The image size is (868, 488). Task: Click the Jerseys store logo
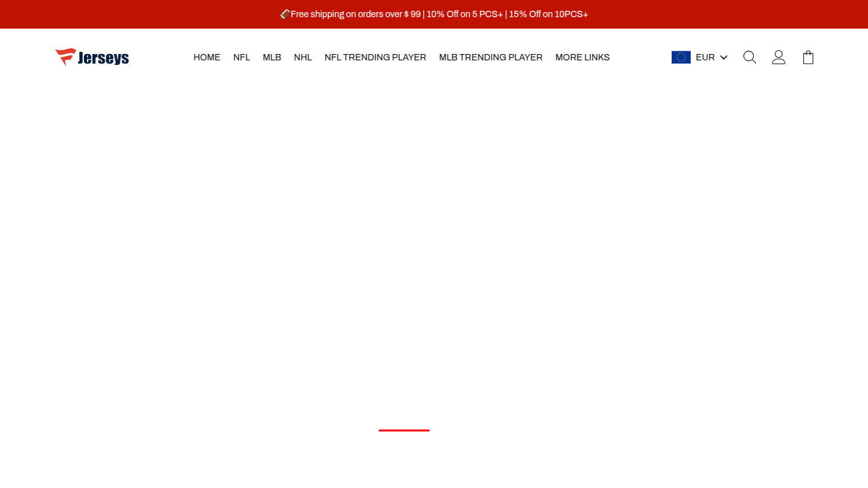coord(92,57)
